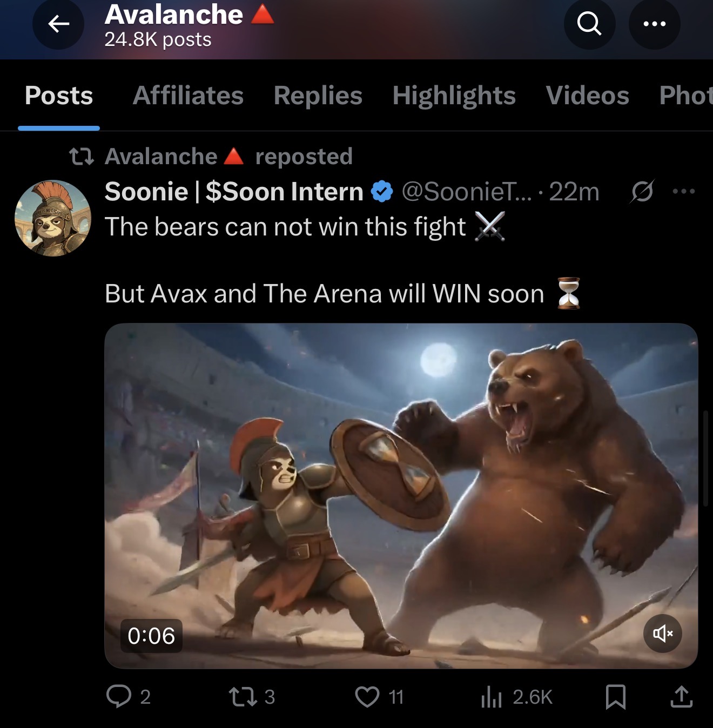Bookmark this post
The width and height of the screenshot is (713, 728).
click(x=616, y=696)
